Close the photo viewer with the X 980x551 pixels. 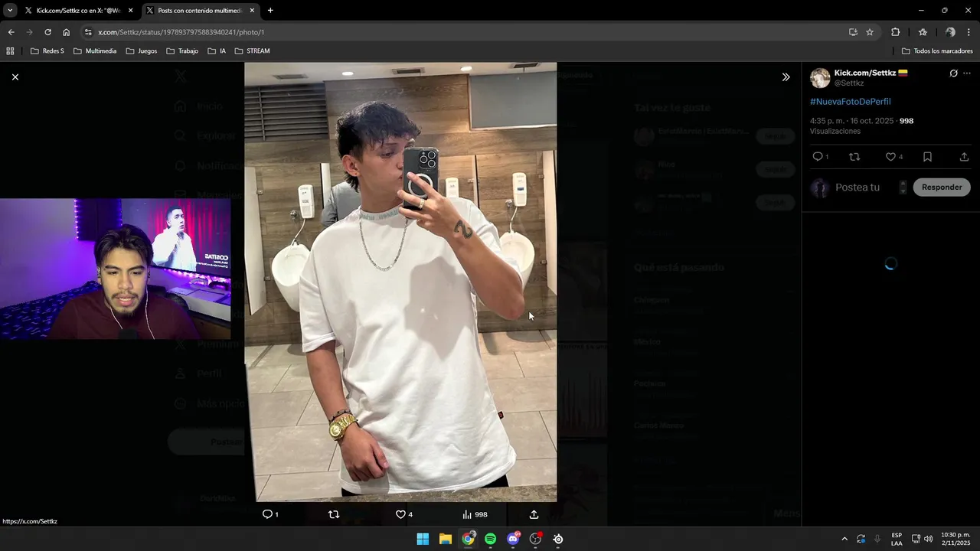coord(15,77)
